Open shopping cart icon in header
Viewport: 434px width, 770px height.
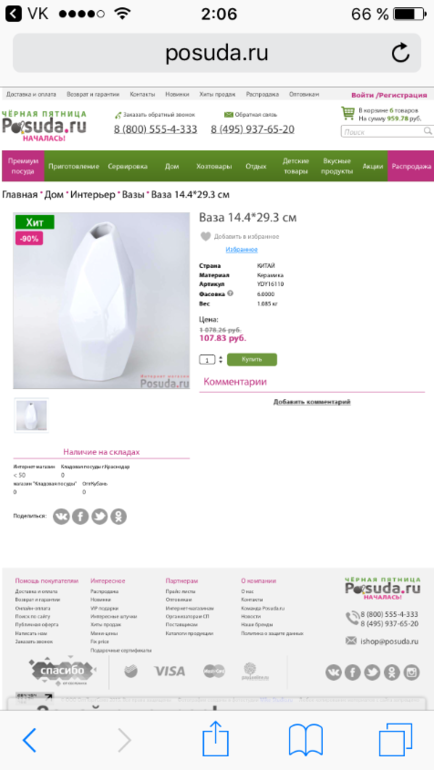pos(348,113)
